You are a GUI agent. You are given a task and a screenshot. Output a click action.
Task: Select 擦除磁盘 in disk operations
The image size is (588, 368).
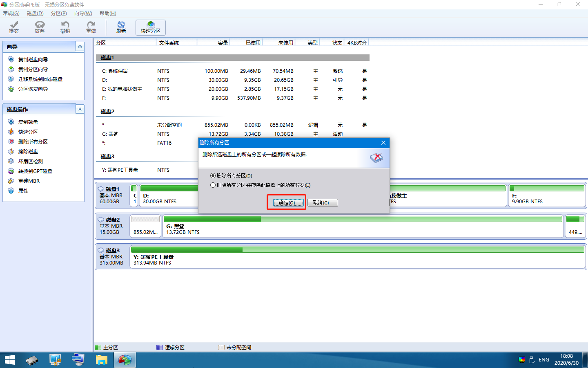(28, 152)
